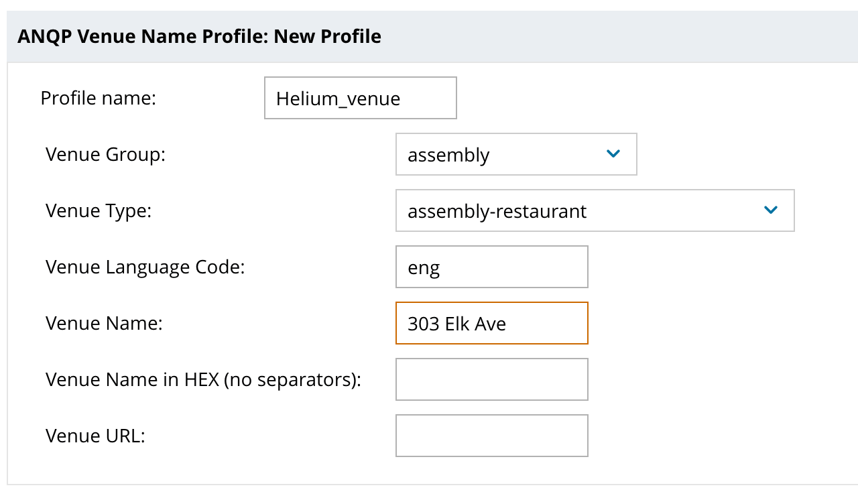The height and width of the screenshot is (504, 858).
Task: Click the 'Venue Language Code:' label
Action: (145, 267)
